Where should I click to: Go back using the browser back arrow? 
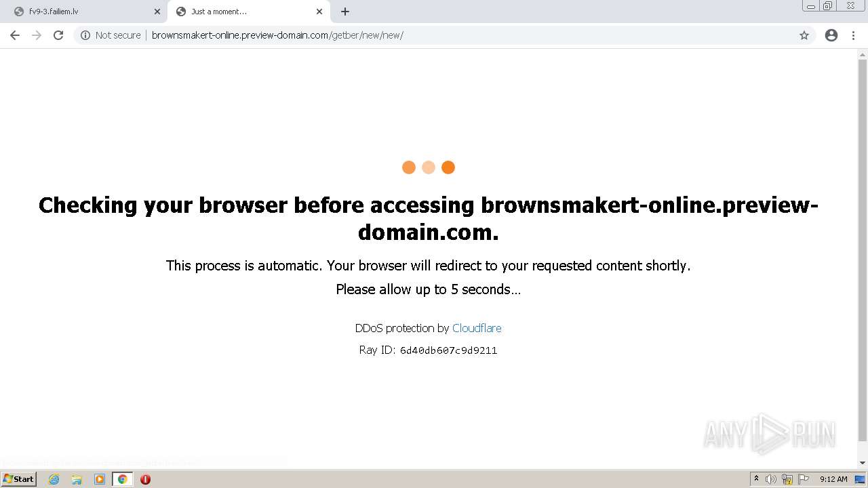pos(15,35)
